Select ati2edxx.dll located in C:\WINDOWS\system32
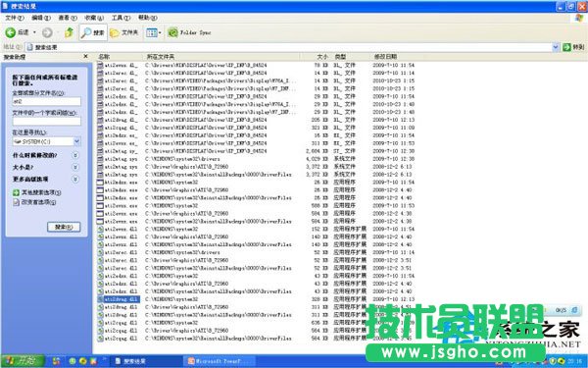 (x=122, y=276)
